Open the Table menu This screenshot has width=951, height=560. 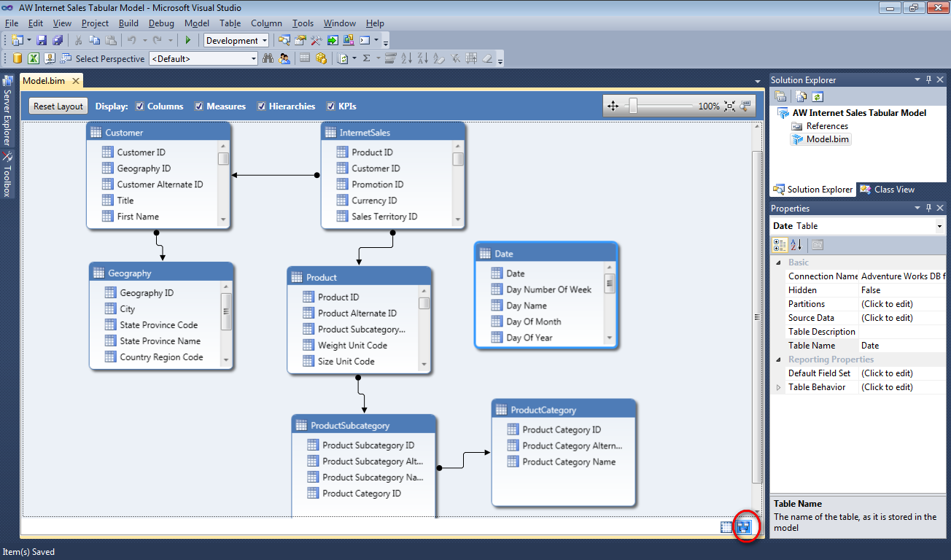pyautogui.click(x=230, y=23)
